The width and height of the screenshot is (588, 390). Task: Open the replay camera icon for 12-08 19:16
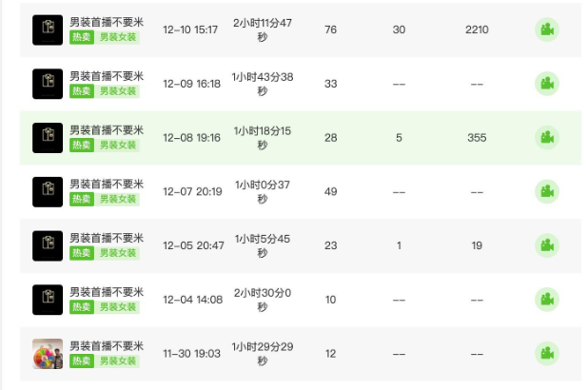point(547,138)
